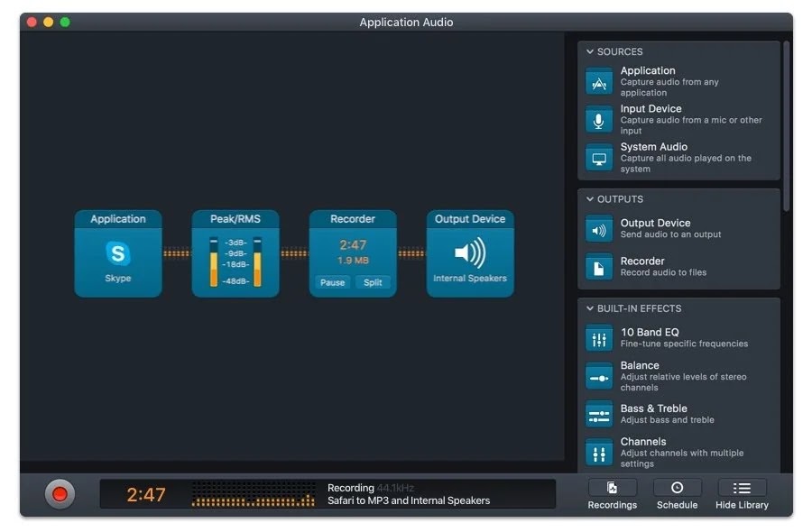Click 'Fine-tune specific frequencies' description
The image size is (812, 532).
[x=684, y=344]
